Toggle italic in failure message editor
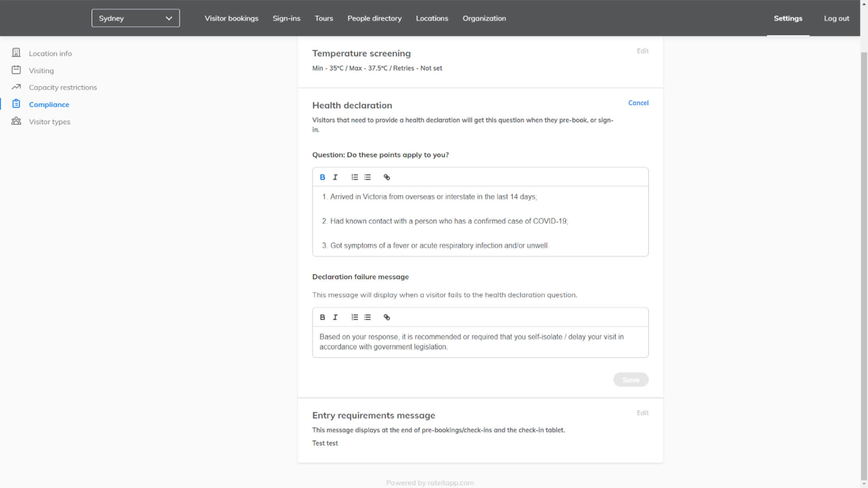This screenshot has width=868, height=488. [335, 317]
